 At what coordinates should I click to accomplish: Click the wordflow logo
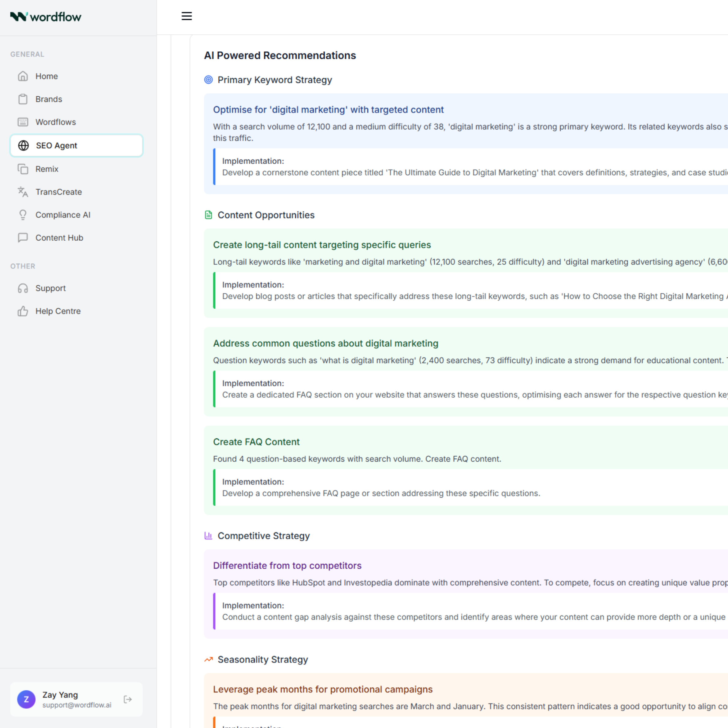46,17
